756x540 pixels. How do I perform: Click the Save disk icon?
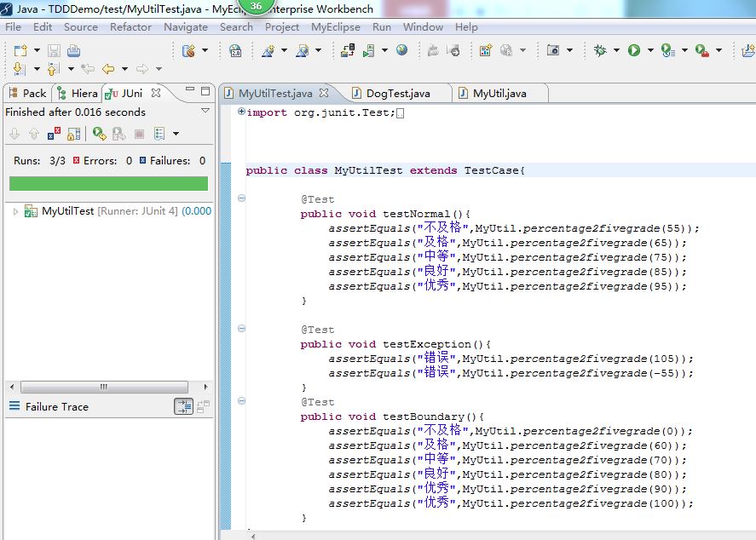pyautogui.click(x=54, y=50)
